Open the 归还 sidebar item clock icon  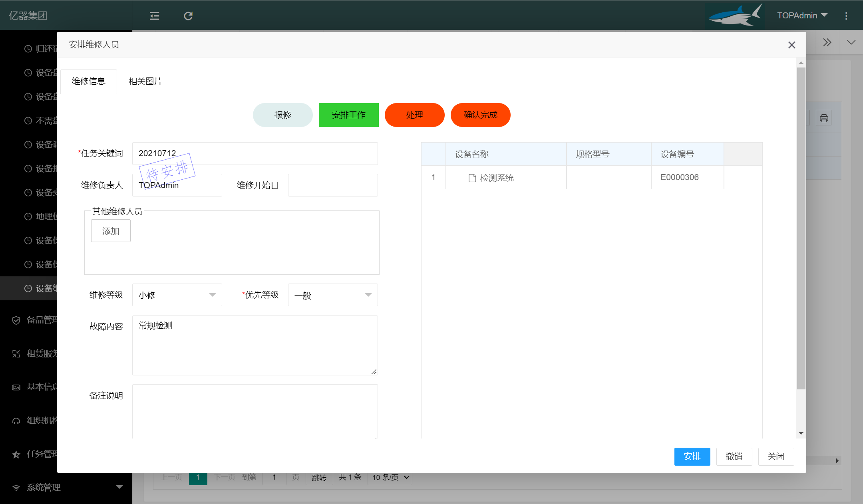coord(28,49)
